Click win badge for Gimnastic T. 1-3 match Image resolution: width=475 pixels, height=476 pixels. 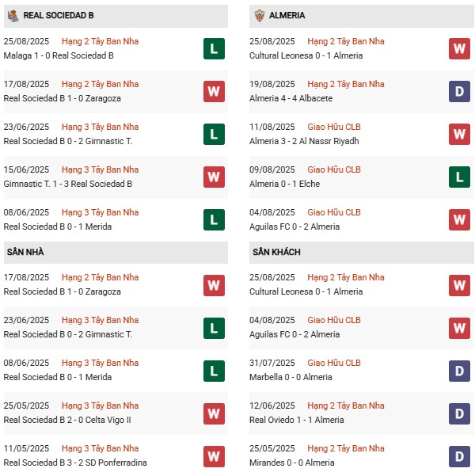click(x=214, y=177)
